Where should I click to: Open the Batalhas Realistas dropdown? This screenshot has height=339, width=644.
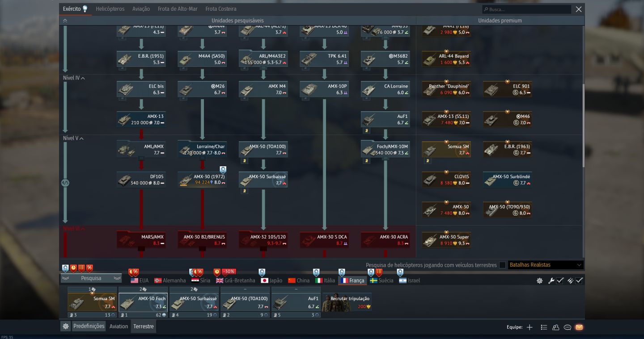546,265
